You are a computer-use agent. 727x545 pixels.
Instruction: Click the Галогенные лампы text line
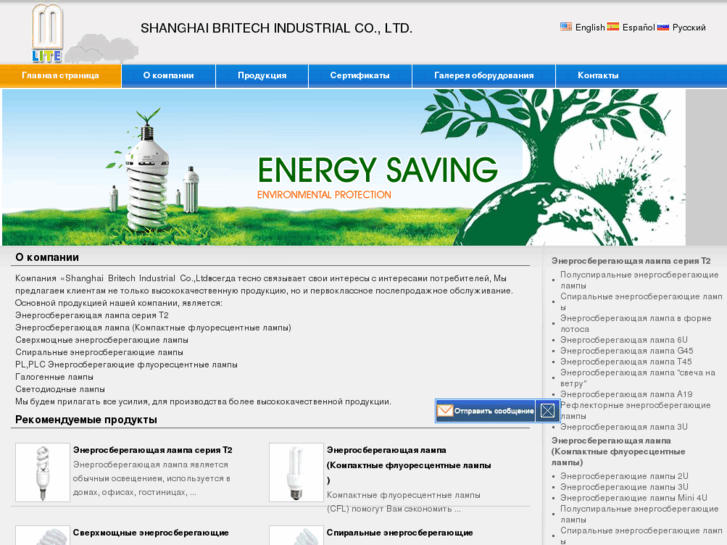(54, 377)
